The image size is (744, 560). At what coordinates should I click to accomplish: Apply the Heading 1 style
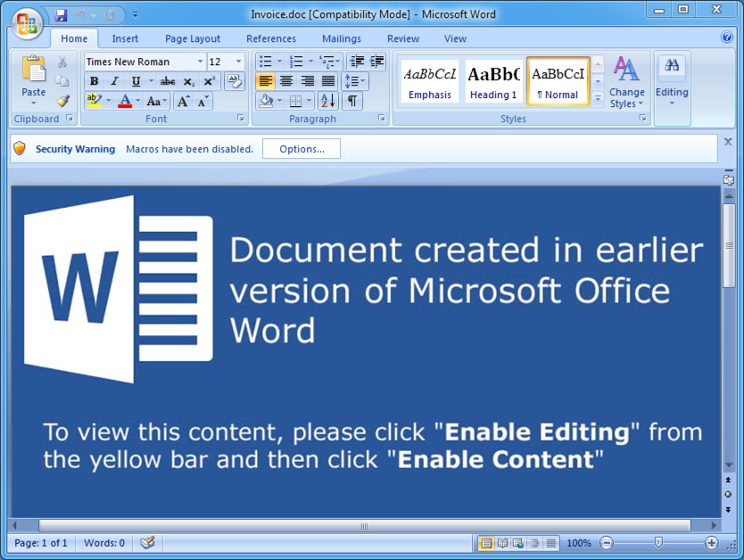(493, 81)
